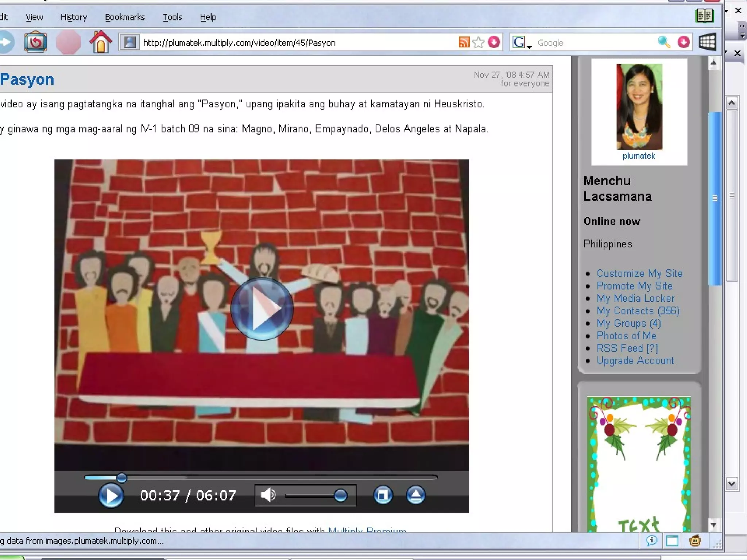This screenshot has height=560, width=747.
Task: Click the magnifier search icon
Action: coord(663,42)
